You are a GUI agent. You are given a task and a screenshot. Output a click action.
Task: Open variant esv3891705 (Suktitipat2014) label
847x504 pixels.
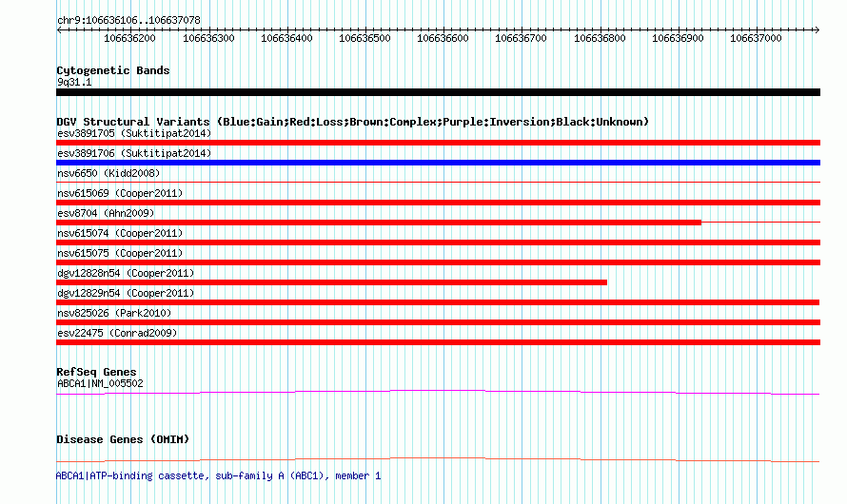(x=134, y=133)
